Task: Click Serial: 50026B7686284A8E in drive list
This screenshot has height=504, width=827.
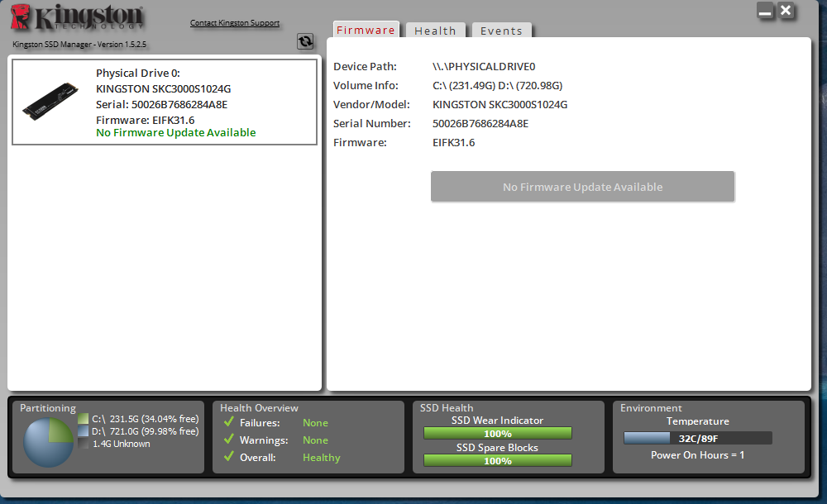Action: [161, 104]
